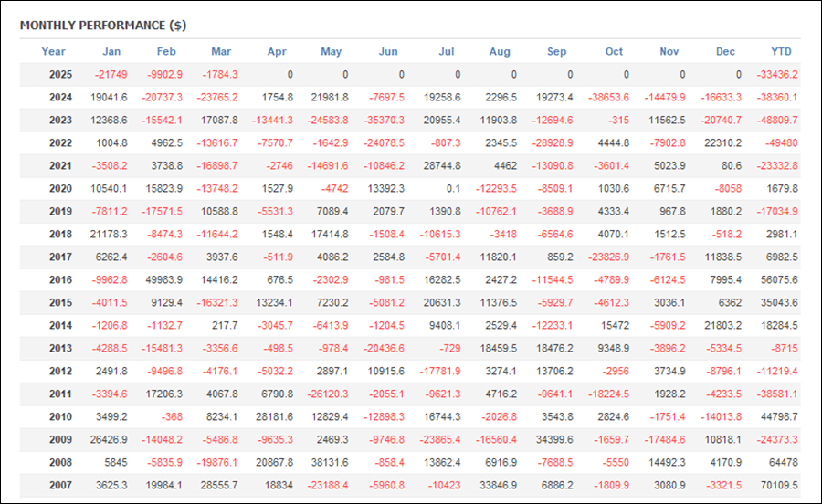Screen dimensions: 822x504
Task: Select the Dec column header
Action: pos(725,51)
